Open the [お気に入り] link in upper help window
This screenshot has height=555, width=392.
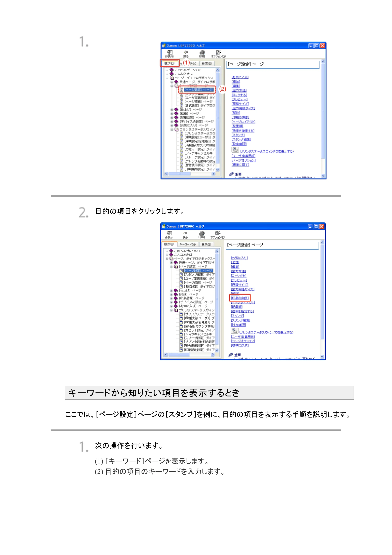pos(240,77)
